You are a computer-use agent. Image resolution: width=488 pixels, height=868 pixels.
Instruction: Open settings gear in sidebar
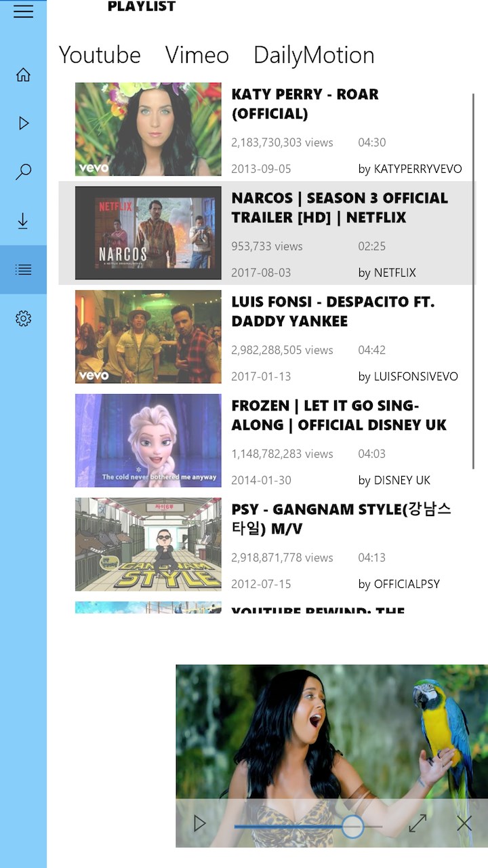(23, 319)
